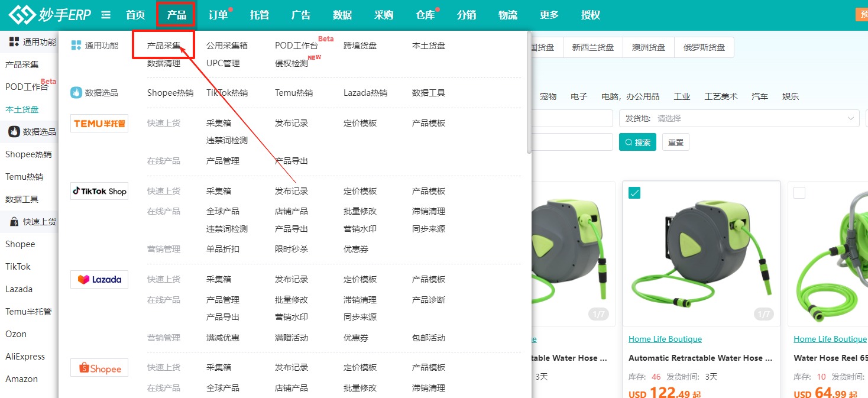Viewport: 868px width, 398px height.
Task: Select the 宠物 category filter
Action: pyautogui.click(x=548, y=96)
